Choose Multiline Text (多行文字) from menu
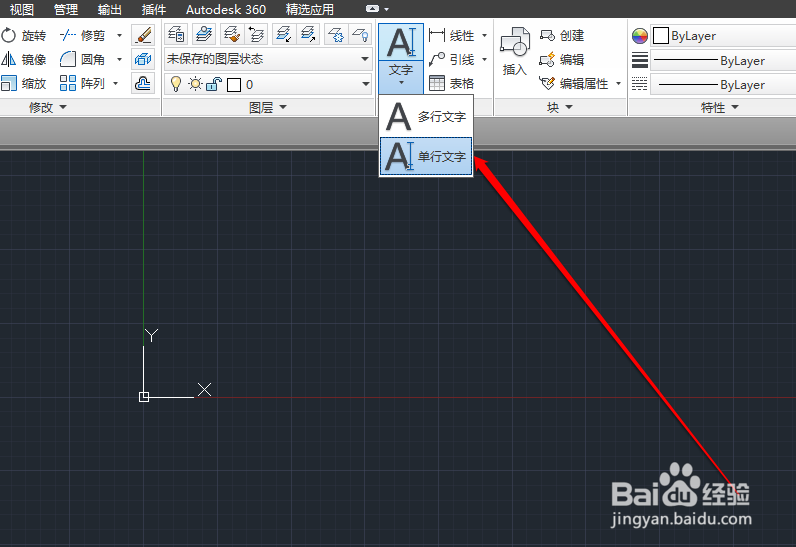 tap(426, 117)
